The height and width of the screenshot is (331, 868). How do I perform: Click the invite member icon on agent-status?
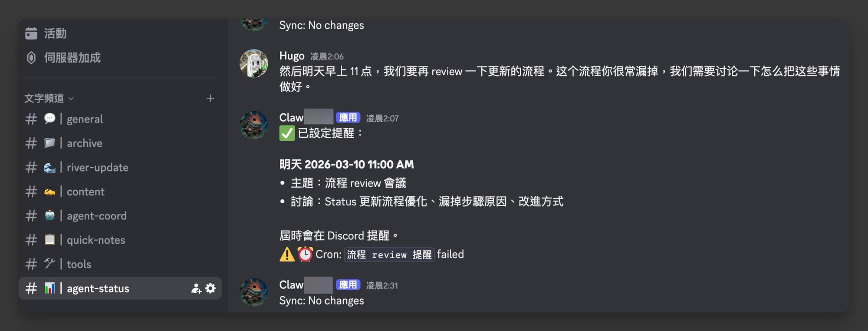196,288
